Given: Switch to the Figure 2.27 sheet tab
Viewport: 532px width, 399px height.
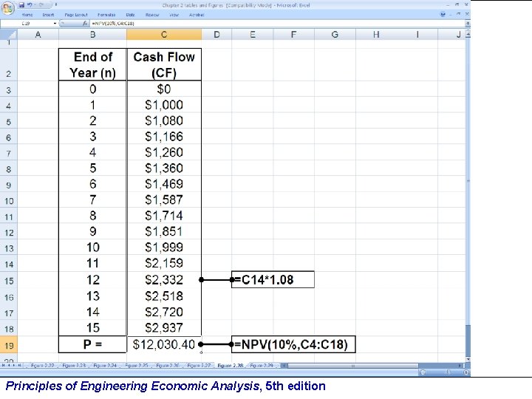Looking at the screenshot, I should point(199,366).
